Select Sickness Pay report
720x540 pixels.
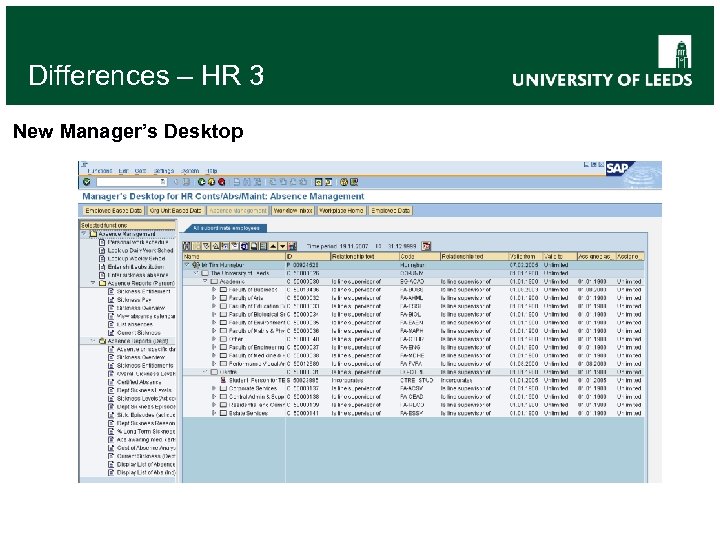pos(134,299)
